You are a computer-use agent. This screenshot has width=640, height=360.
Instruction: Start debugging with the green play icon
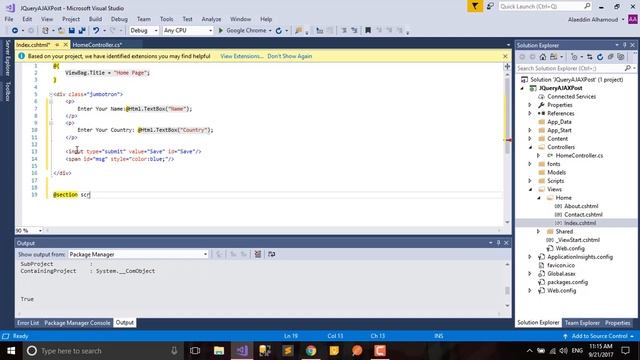coord(221,31)
